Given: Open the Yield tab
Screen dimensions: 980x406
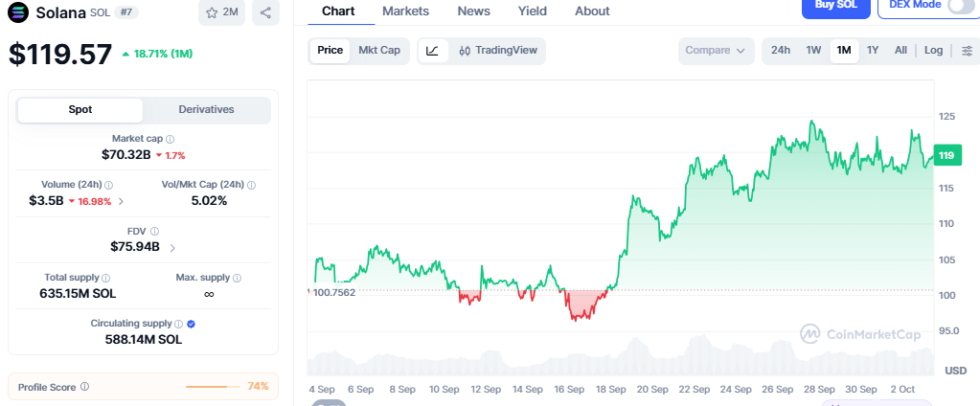Looking at the screenshot, I should [x=533, y=11].
